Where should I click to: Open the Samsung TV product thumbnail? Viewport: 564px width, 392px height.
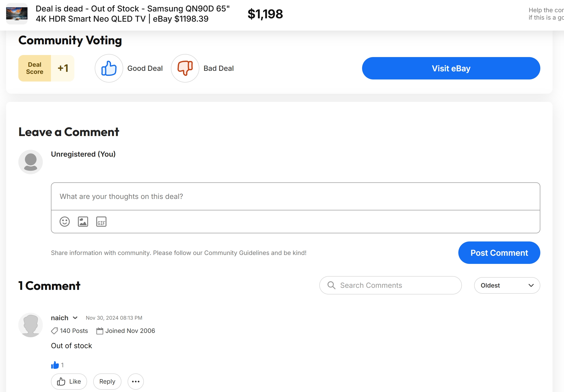(17, 14)
